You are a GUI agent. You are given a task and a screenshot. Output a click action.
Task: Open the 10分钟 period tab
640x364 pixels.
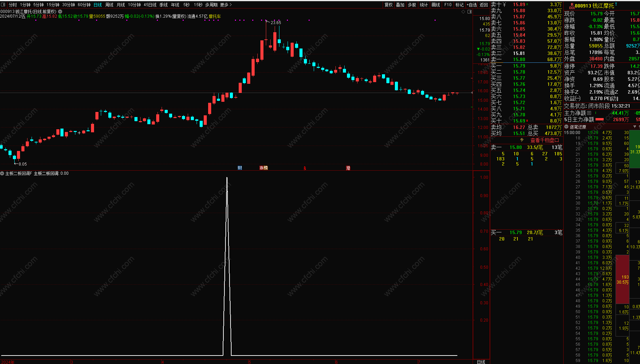[x=134, y=5]
